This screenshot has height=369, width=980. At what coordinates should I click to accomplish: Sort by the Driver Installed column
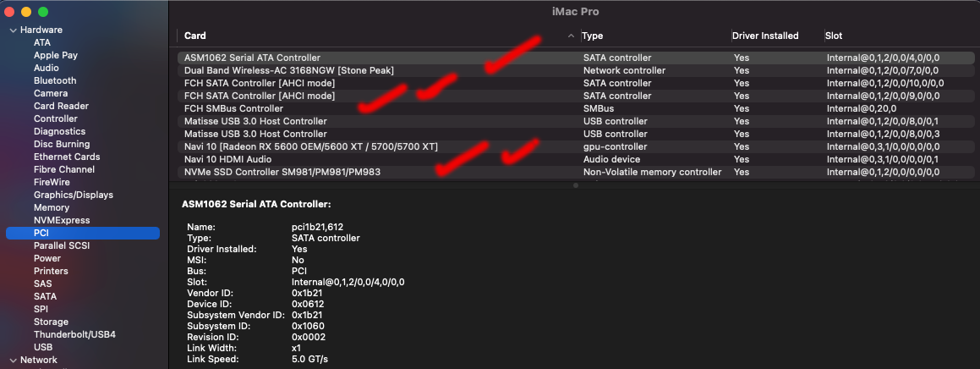pos(765,36)
